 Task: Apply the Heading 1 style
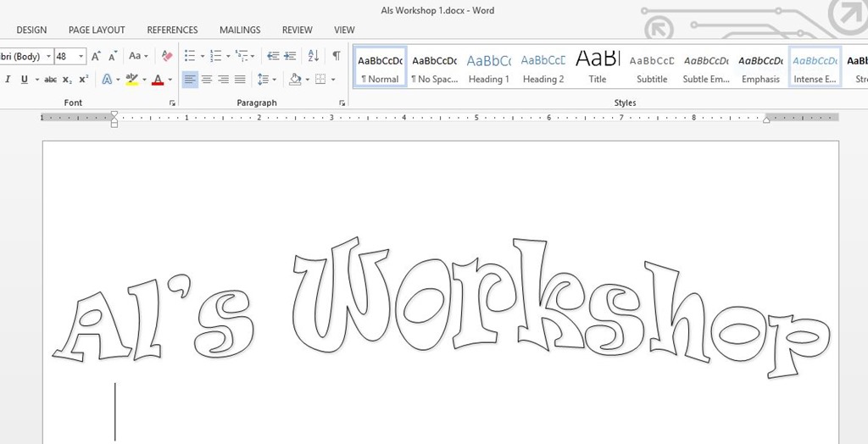click(x=489, y=67)
